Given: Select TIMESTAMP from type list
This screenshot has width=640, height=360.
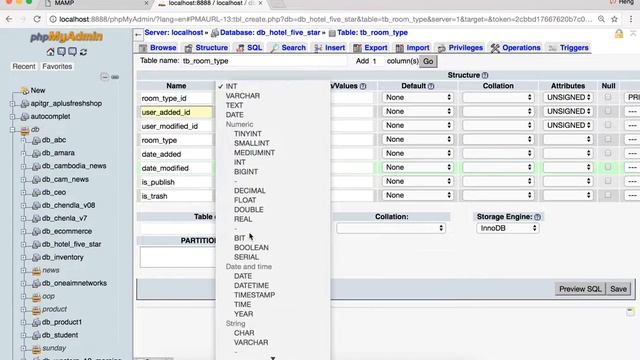Looking at the screenshot, I should point(254,295).
